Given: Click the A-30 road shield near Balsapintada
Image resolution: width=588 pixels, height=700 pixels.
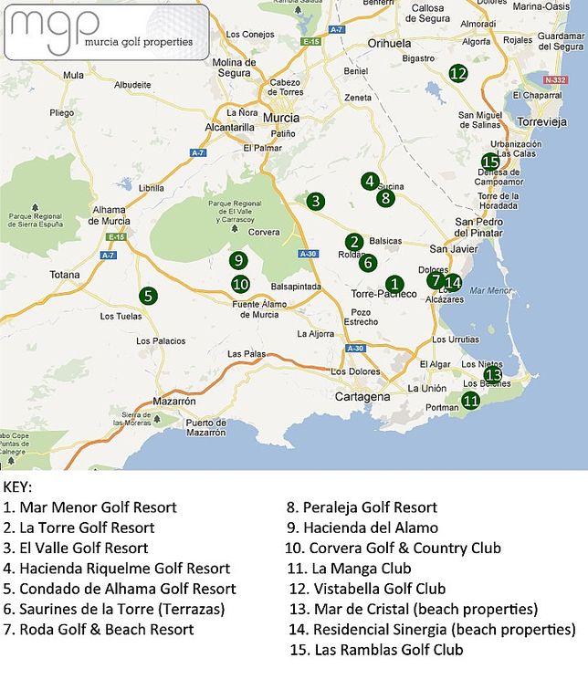Looking at the screenshot, I should pos(308,254).
